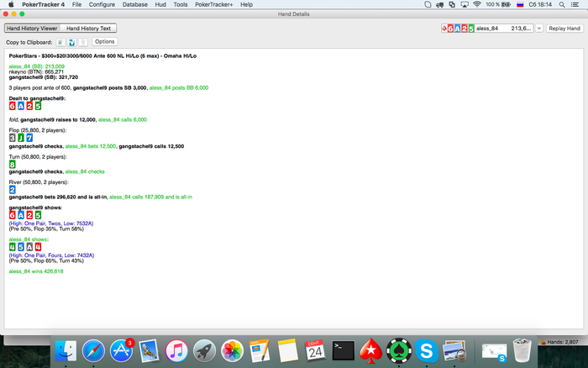588x368 pixels.
Task: Open App Store from the Dock
Action: click(x=121, y=351)
